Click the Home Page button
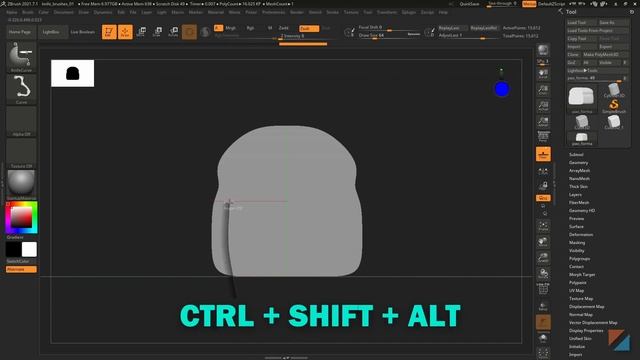640x360 pixels. point(20,32)
